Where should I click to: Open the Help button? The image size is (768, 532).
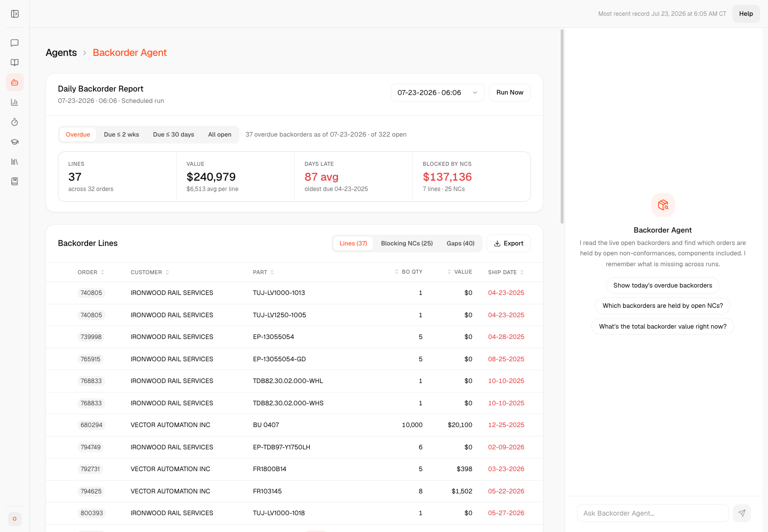point(746,14)
